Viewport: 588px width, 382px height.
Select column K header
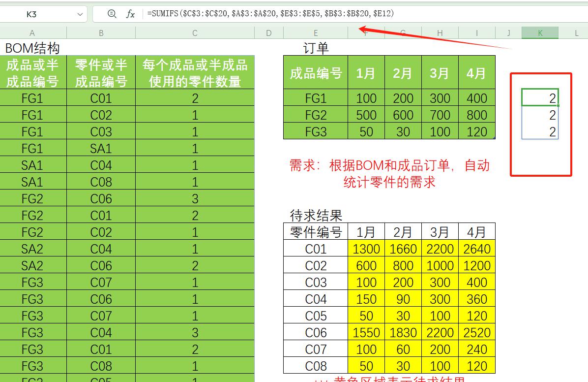point(540,33)
